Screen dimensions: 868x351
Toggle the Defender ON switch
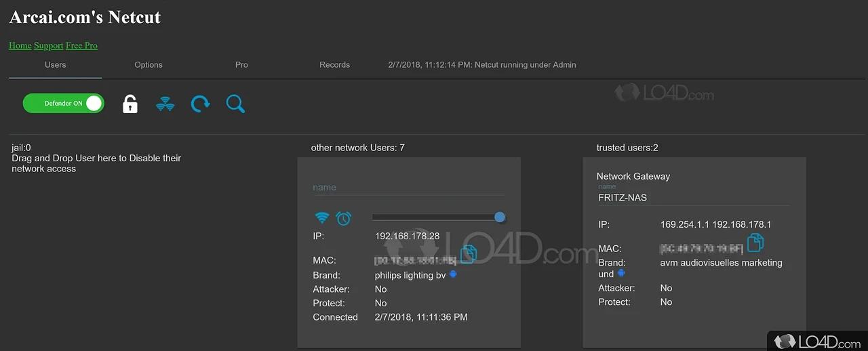click(x=64, y=103)
